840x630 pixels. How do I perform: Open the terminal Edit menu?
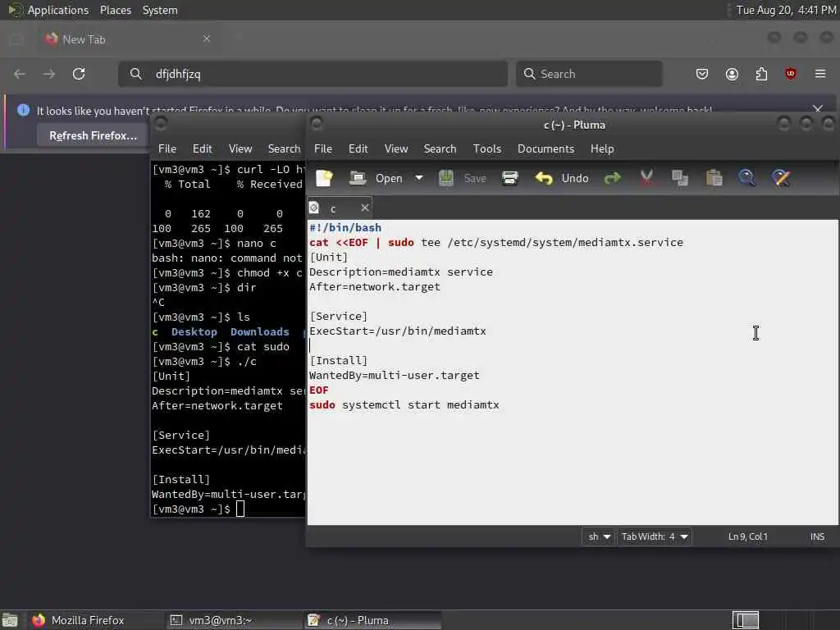[202, 149]
